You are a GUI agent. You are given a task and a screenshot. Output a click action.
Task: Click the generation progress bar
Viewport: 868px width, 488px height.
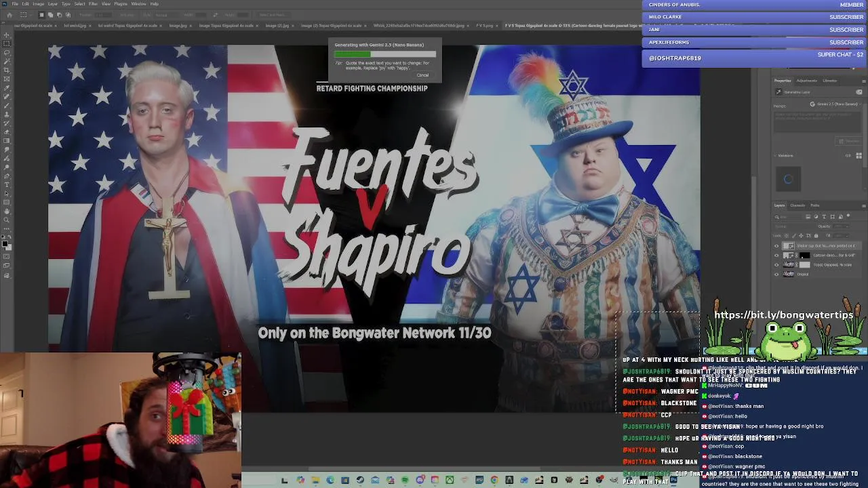click(x=384, y=54)
